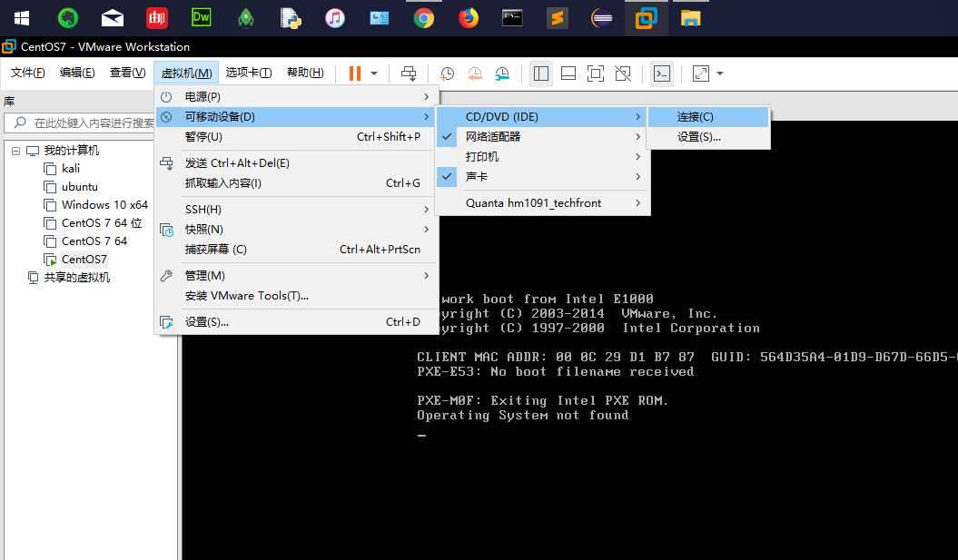Select the CD/DVD (IDE) submenu entry
Screen dimensions: 958x560
coord(542,117)
